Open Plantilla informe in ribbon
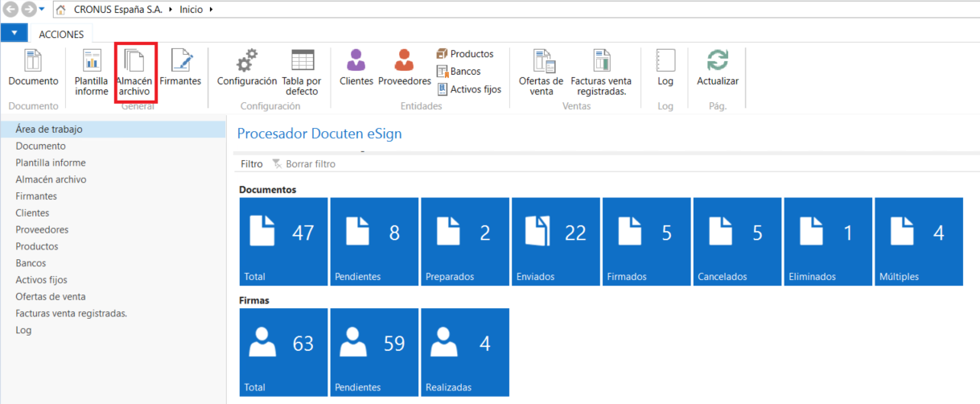Viewport: 980px width, 404px height. point(92,72)
